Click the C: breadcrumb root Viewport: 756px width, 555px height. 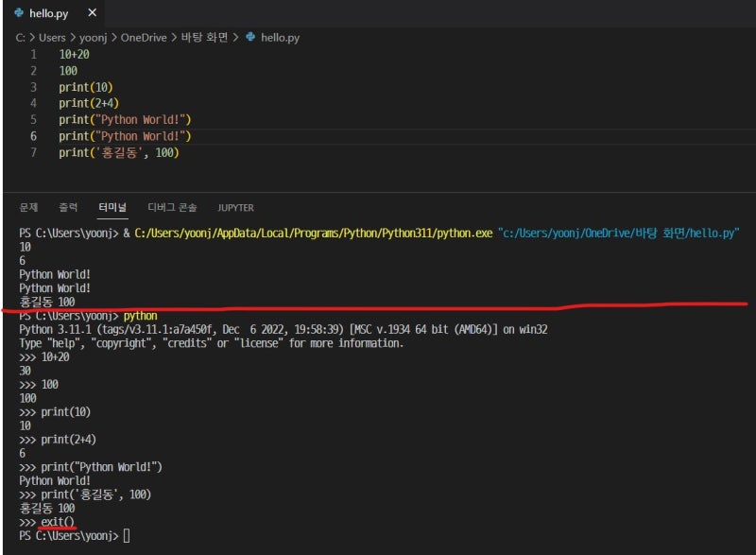[20, 38]
